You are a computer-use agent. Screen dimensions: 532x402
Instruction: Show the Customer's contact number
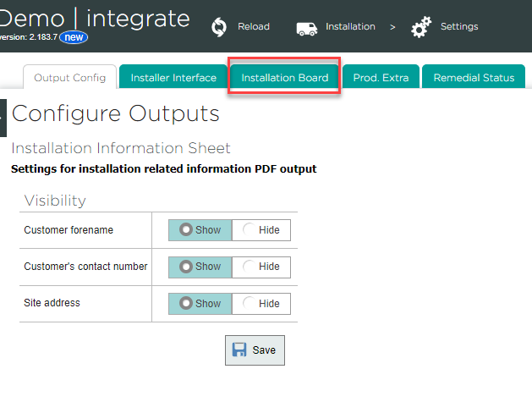point(200,267)
